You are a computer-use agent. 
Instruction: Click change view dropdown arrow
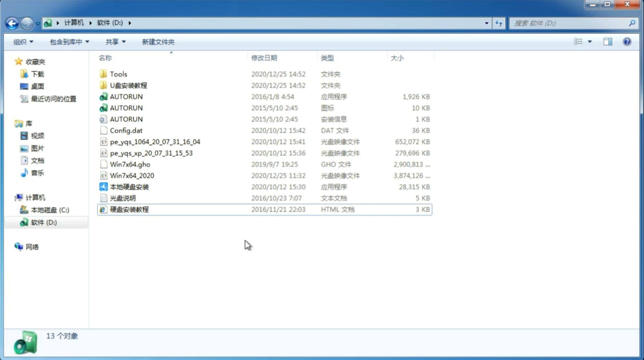pyautogui.click(x=589, y=42)
